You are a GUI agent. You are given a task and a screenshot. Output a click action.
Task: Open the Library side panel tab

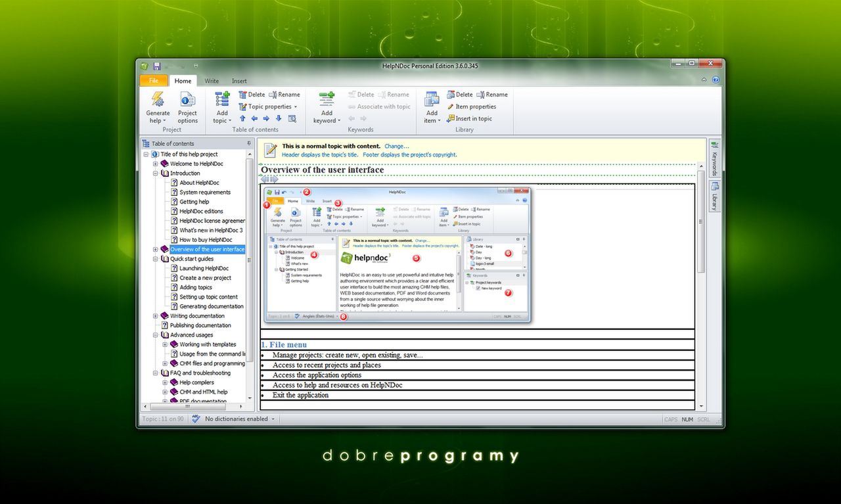pyautogui.click(x=714, y=196)
